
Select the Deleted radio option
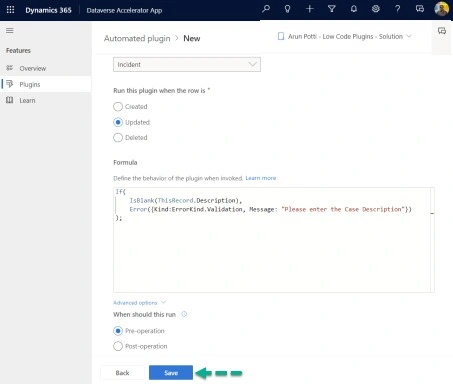click(x=118, y=138)
